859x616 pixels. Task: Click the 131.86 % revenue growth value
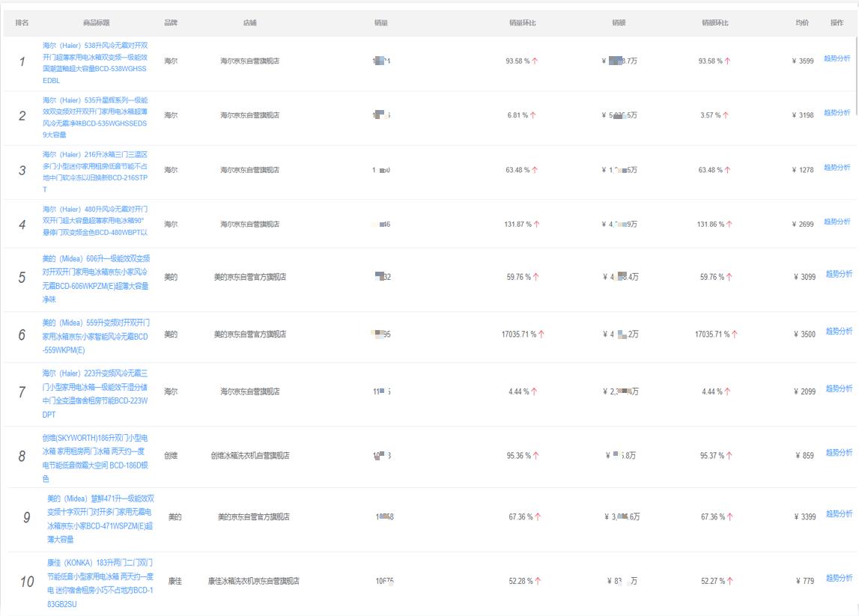(715, 224)
